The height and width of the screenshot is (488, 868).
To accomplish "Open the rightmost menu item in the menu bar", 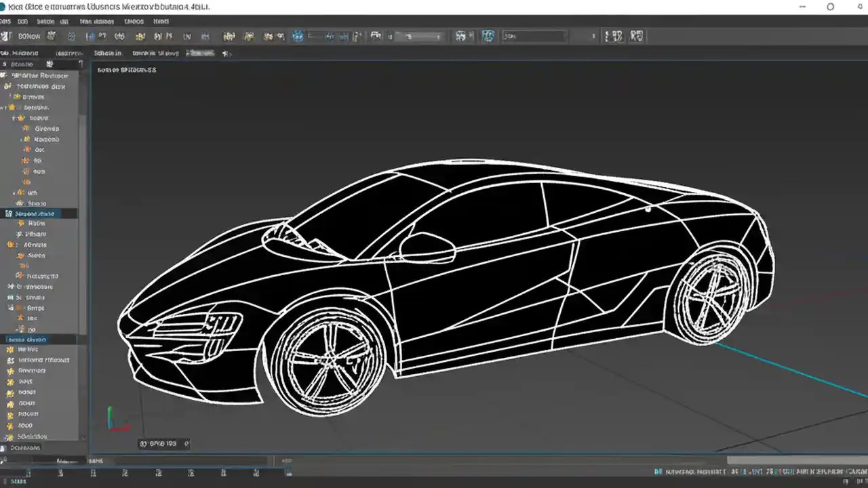I will pos(161,21).
